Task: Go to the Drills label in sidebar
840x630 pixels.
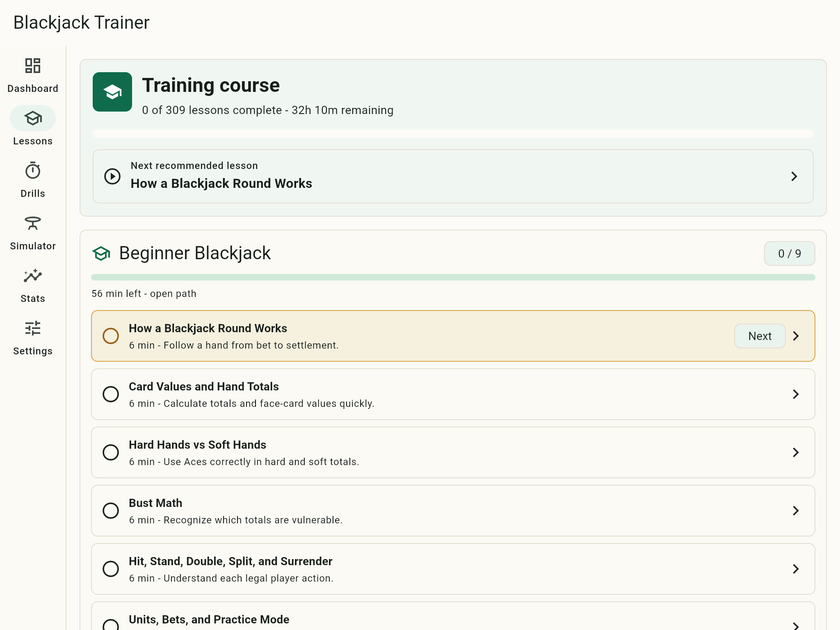Action: click(33, 194)
